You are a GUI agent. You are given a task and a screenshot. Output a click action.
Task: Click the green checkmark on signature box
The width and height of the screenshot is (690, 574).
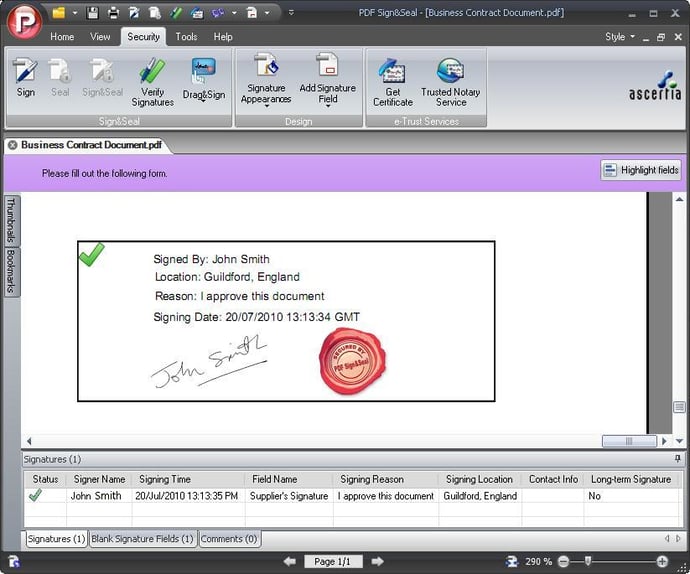(92, 254)
